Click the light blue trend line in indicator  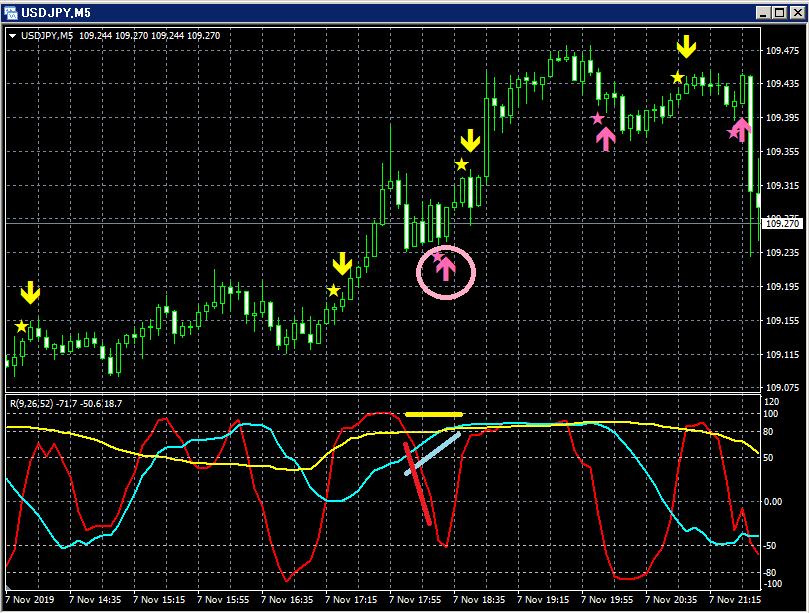(432, 454)
